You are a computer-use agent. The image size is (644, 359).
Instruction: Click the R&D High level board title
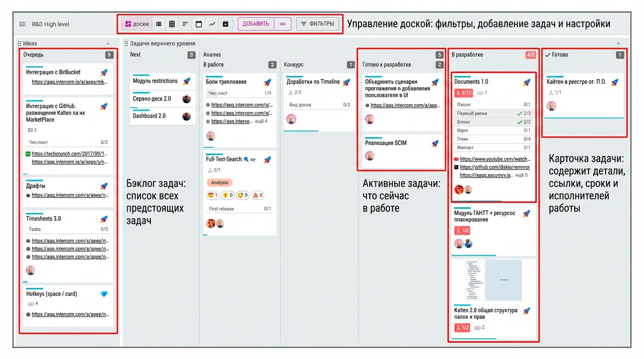coord(51,24)
